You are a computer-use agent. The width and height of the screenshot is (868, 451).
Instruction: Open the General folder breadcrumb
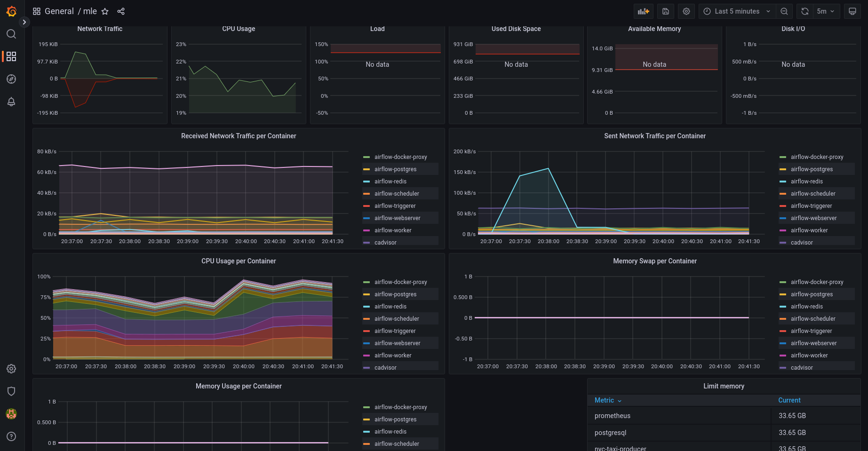(59, 11)
